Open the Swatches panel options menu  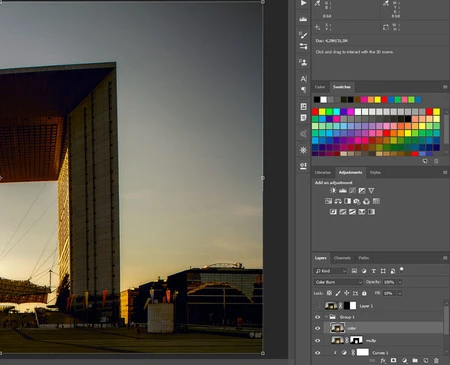445,87
